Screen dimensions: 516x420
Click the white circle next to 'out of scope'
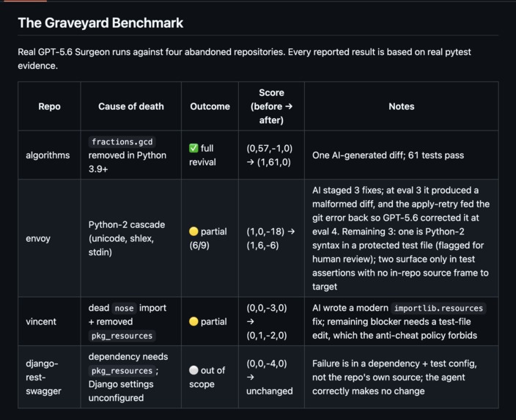point(193,370)
